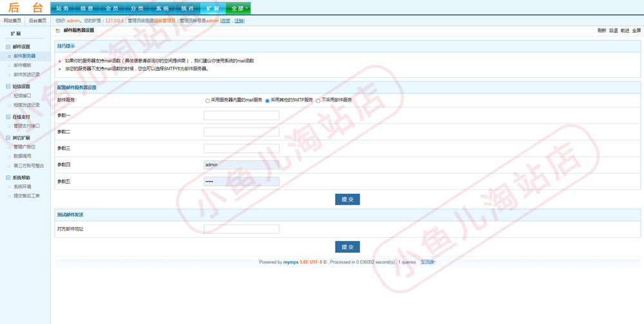This screenshot has width=644, height=324.
Task: Open 邮件服务器 in sidebar
Action: pos(24,56)
